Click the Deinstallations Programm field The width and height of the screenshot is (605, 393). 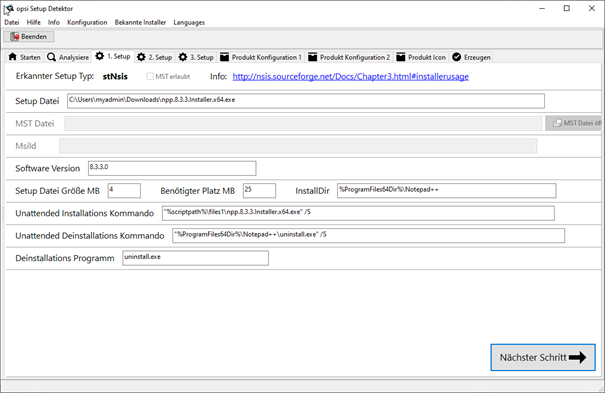[x=196, y=258]
